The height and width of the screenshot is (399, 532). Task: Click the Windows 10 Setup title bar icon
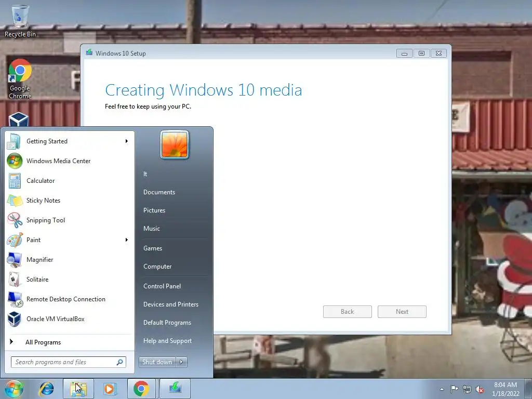[89, 52]
